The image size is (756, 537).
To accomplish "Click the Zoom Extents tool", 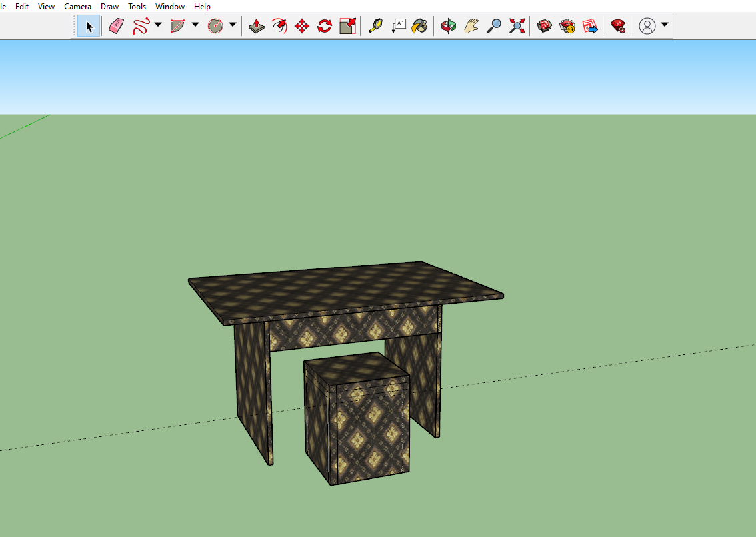I will [x=517, y=26].
